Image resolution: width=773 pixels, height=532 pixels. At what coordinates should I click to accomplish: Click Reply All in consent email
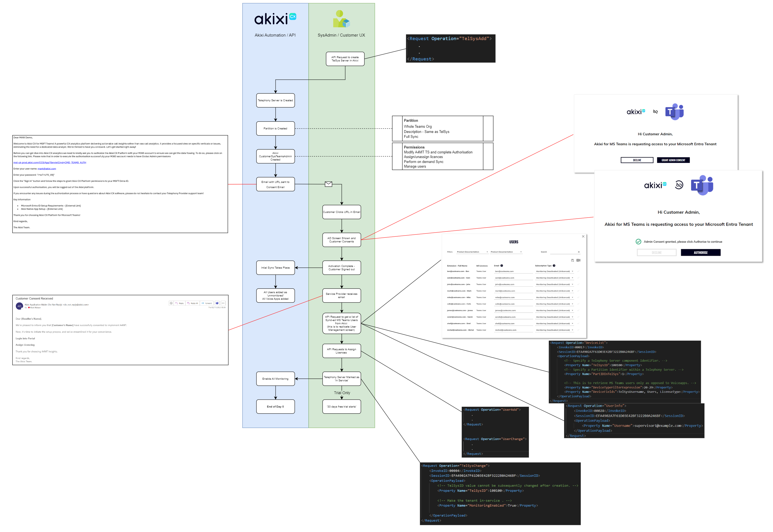pos(192,303)
